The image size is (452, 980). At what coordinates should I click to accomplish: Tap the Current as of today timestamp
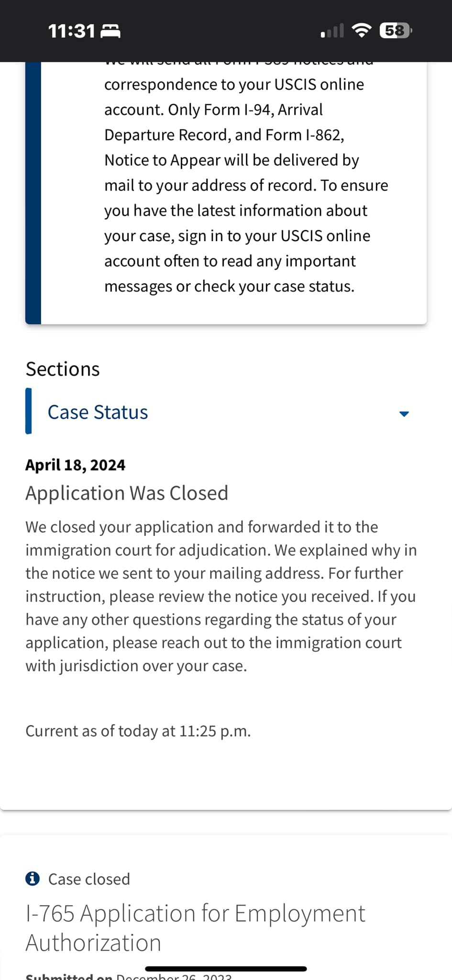[x=138, y=731]
